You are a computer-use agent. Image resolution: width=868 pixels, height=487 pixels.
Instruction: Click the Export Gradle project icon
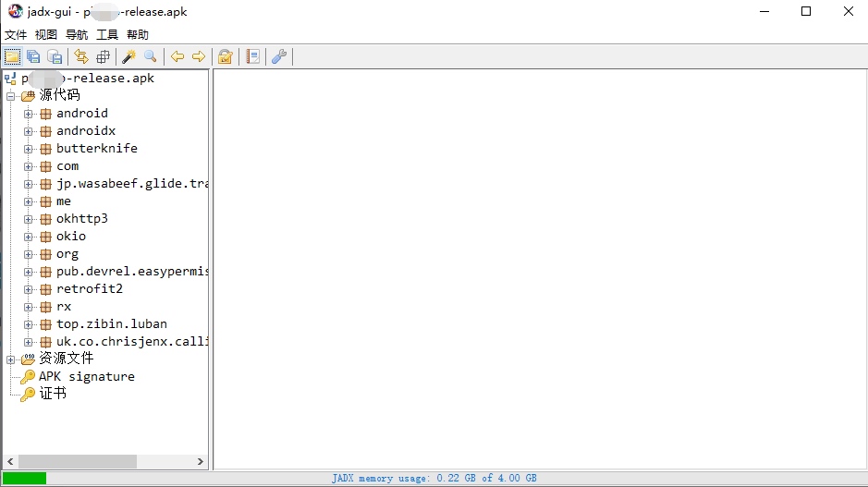click(55, 56)
